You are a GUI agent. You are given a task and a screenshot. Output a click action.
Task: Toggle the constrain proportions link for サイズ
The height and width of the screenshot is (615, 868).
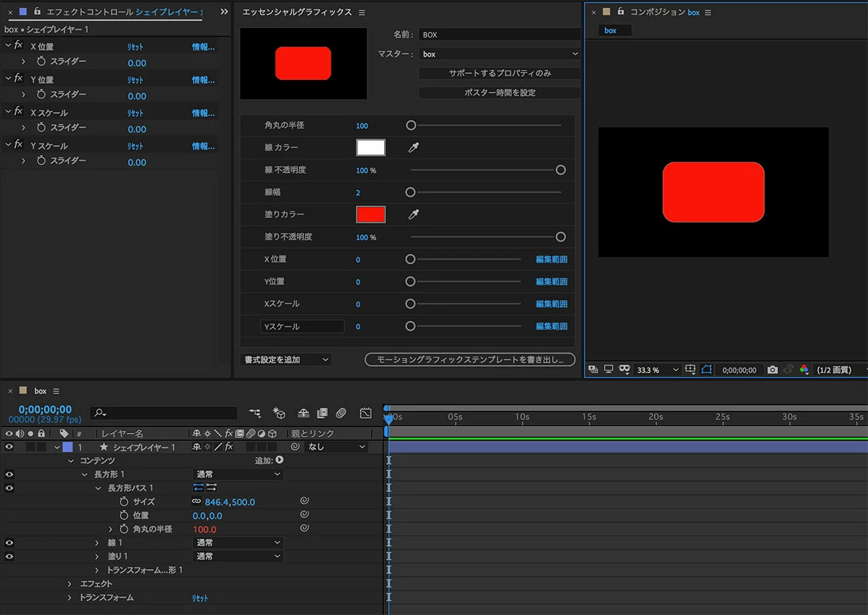(x=196, y=501)
